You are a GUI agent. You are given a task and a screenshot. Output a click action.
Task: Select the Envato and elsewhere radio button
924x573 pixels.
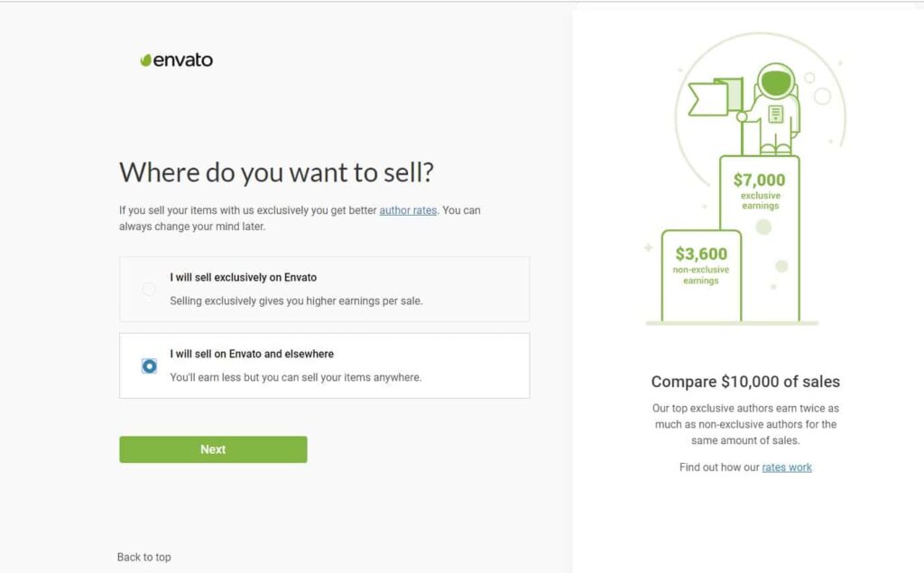point(149,365)
